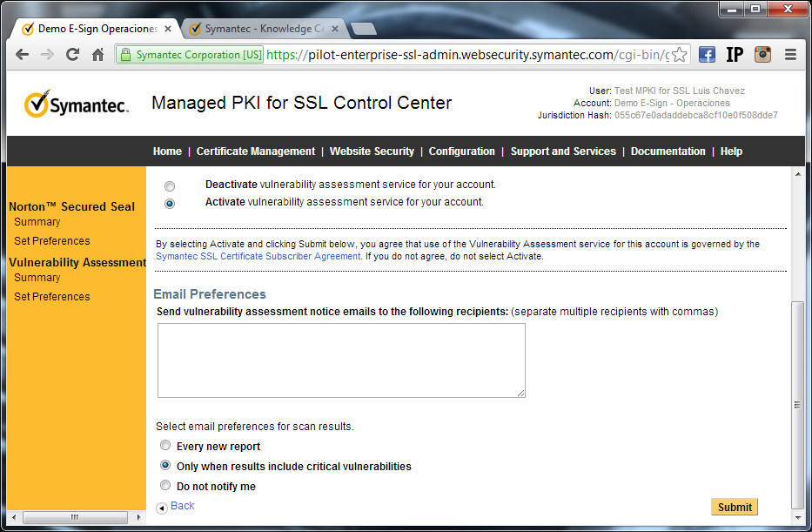This screenshot has width=812, height=532.
Task: Select Do not notify me option
Action: [165, 486]
